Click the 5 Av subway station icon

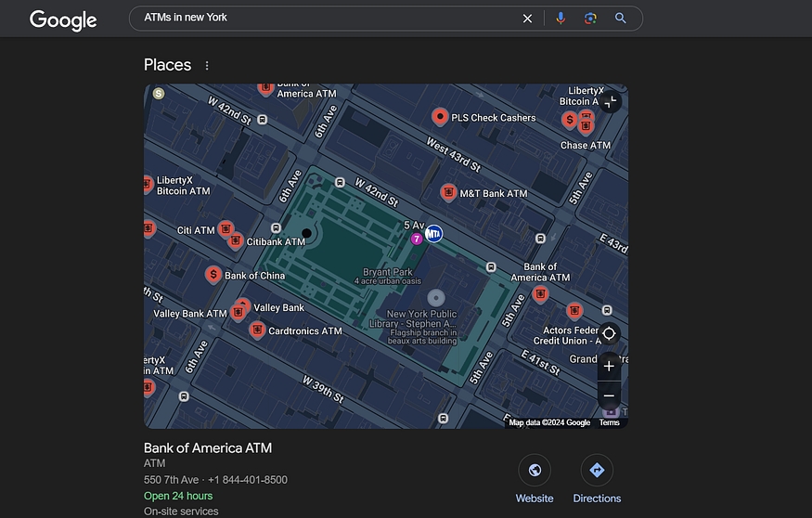433,234
